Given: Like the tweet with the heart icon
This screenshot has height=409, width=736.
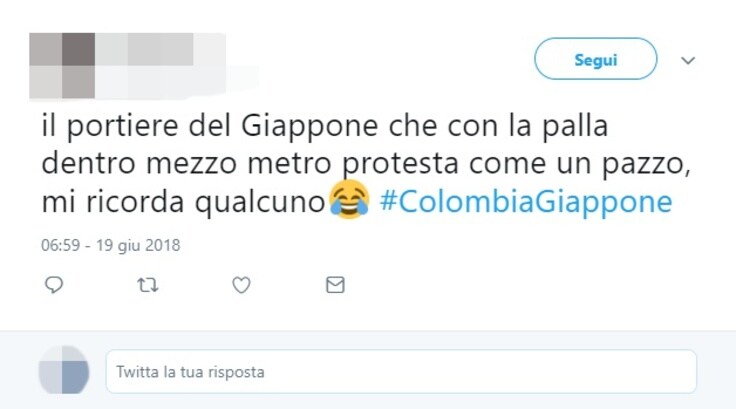Looking at the screenshot, I should tap(241, 285).
